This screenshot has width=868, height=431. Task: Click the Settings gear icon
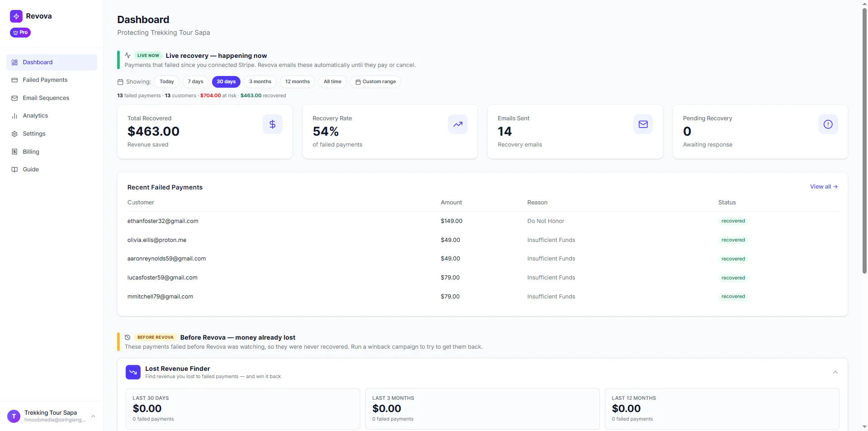14,134
